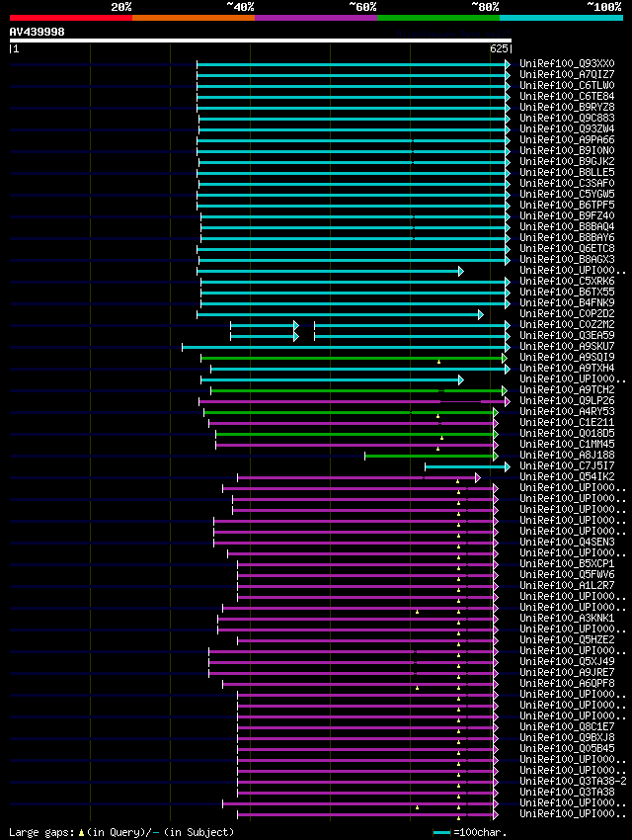Select the UniRef100_Q3TA38-2 label
Screen dimensions: 632x840
click(x=573, y=781)
